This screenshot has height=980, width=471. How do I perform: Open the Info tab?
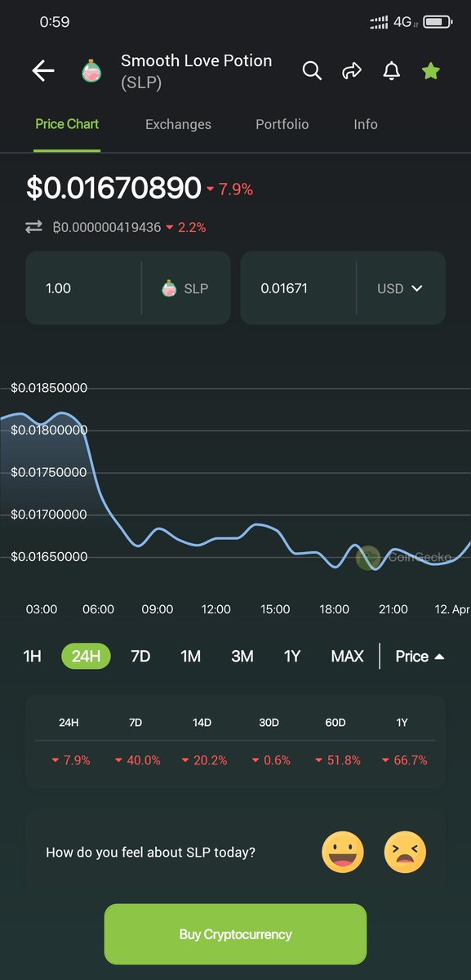366,124
